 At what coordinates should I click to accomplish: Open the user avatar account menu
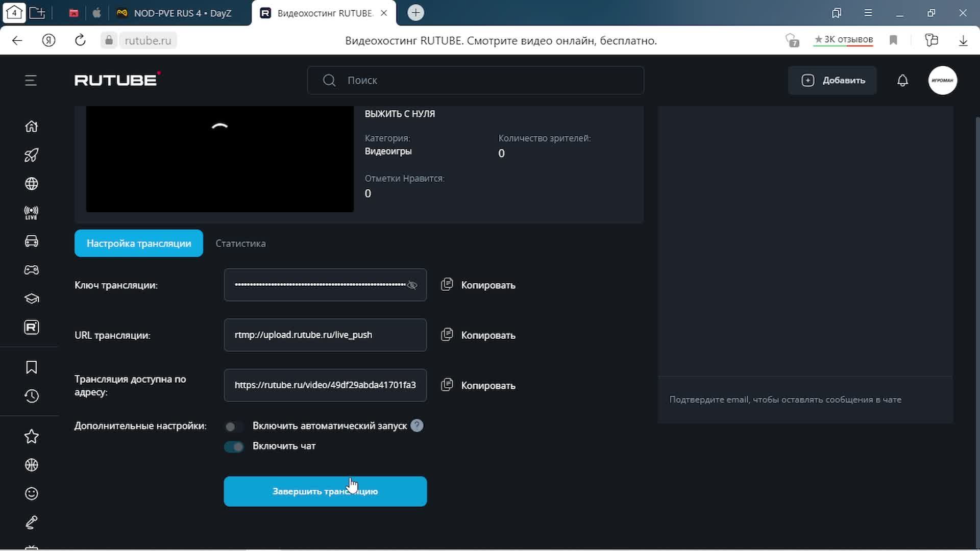coord(942,81)
